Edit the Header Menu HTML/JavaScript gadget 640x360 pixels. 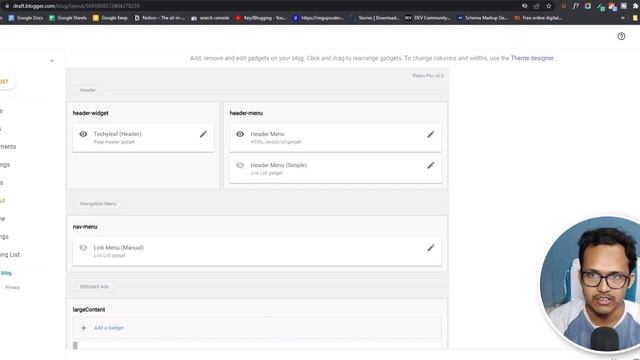pyautogui.click(x=431, y=134)
